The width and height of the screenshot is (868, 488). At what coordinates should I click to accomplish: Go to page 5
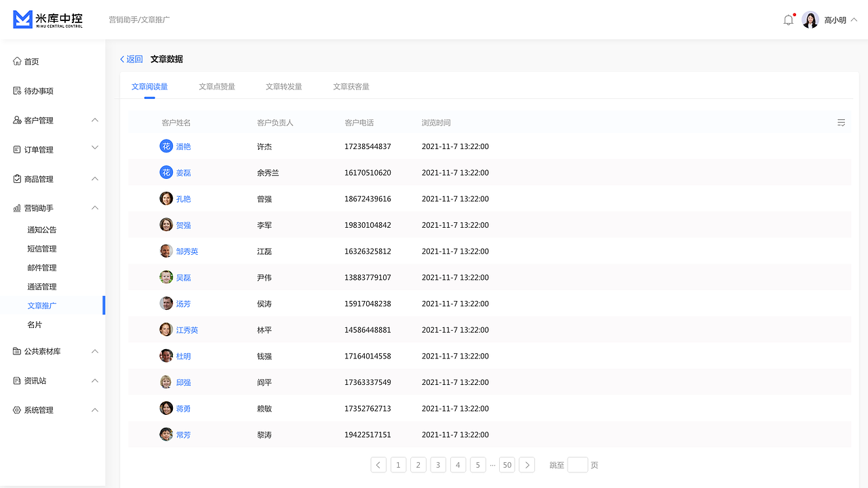coord(477,465)
